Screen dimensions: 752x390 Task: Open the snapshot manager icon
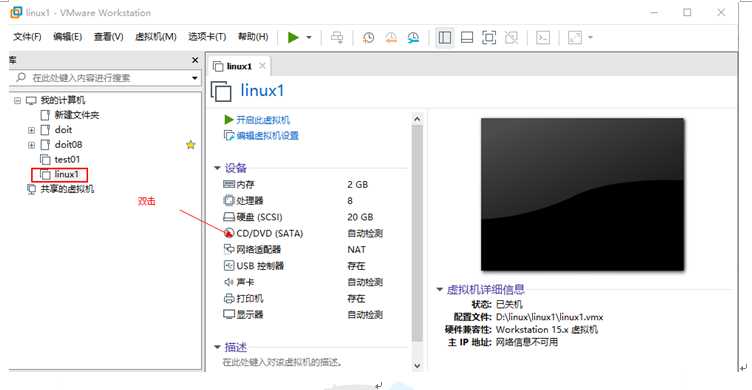coord(413,37)
